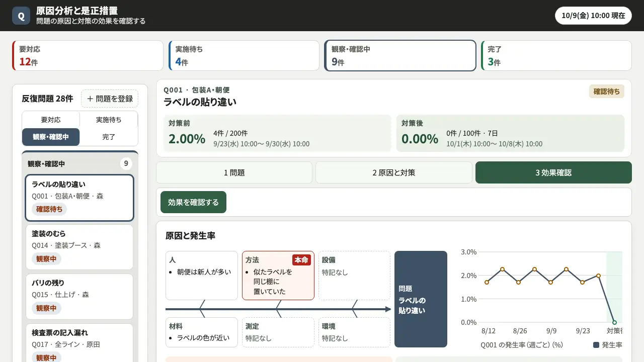This screenshot has width=644, height=362.
Task: Click the 方法 cause box marked 本命
Action: coord(278,276)
